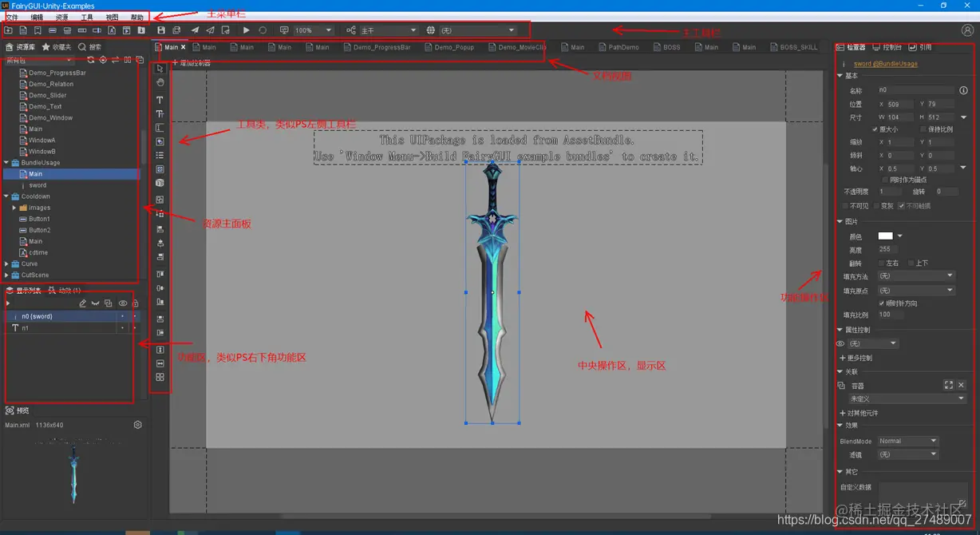The image size is (980, 535).
Task: Click the preview monitor icon before zoom percentage
Action: point(283,30)
